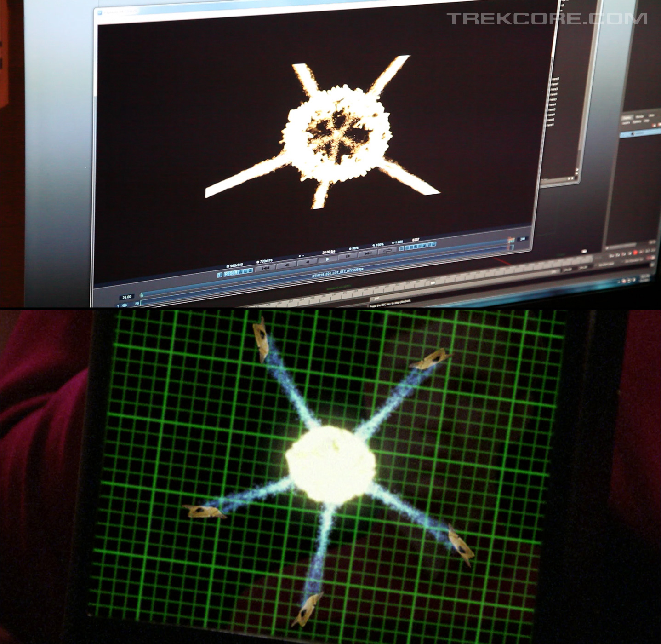This screenshot has width=661, height=644.
Task: Toggle the A alpha channel button
Action: pos(243,272)
